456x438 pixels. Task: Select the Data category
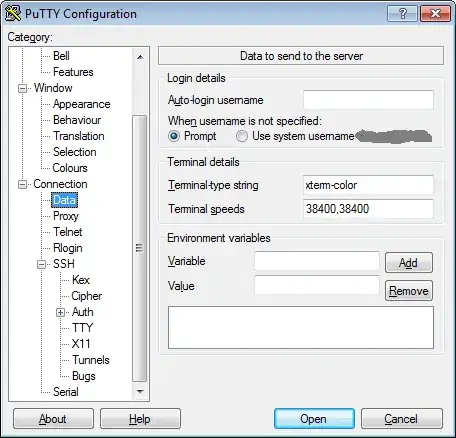click(64, 200)
